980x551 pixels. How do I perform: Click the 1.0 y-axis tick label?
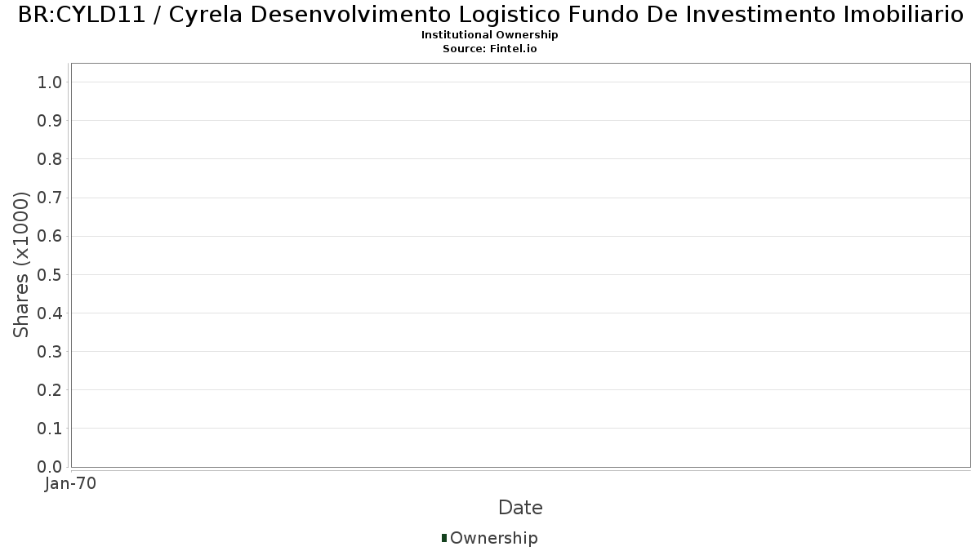(50, 82)
